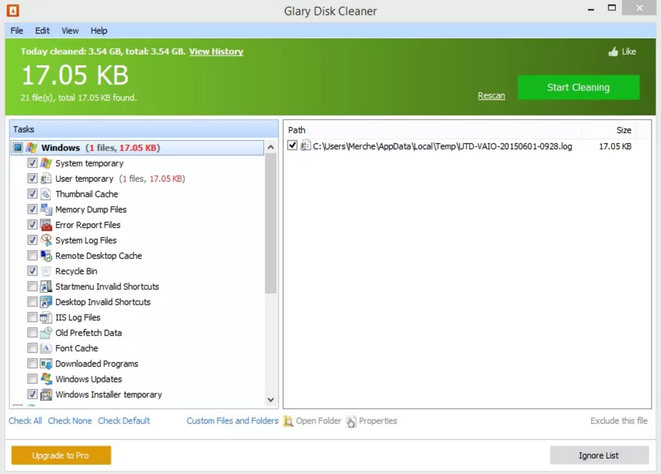Click the 17.05 KB size cell
Viewport: 661px width, 474px height.
click(x=615, y=146)
